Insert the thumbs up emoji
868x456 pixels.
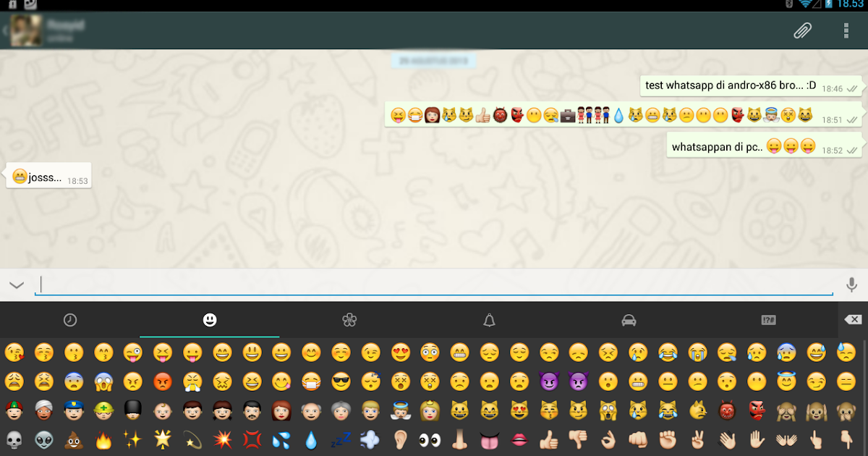548,439
